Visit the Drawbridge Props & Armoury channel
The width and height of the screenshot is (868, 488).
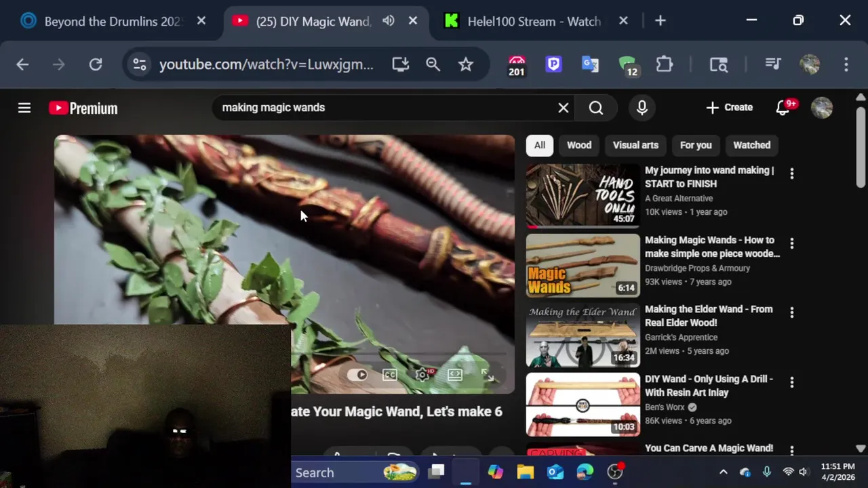pos(697,268)
